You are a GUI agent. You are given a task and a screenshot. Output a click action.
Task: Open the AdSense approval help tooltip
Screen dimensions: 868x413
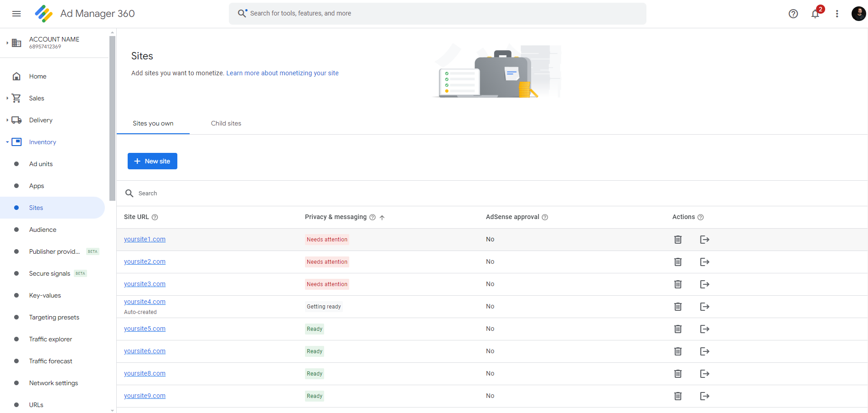(x=545, y=217)
